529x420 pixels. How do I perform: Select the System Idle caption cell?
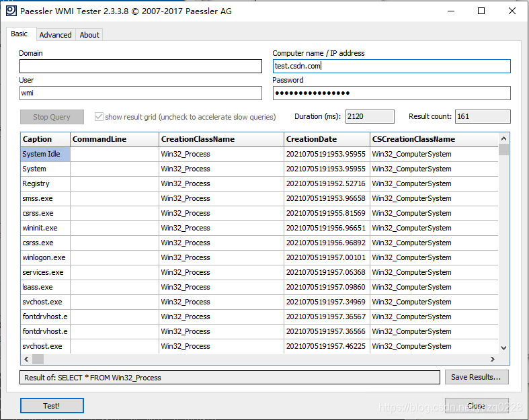45,154
